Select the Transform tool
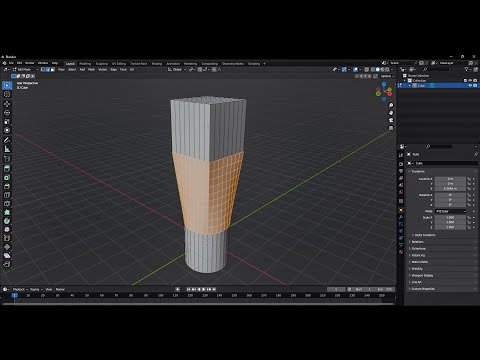Screen dimensions: 480x360 coord(7,130)
